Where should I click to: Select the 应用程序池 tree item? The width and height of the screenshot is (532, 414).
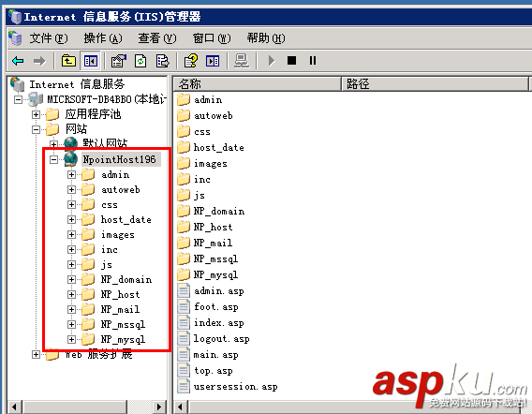(93, 114)
